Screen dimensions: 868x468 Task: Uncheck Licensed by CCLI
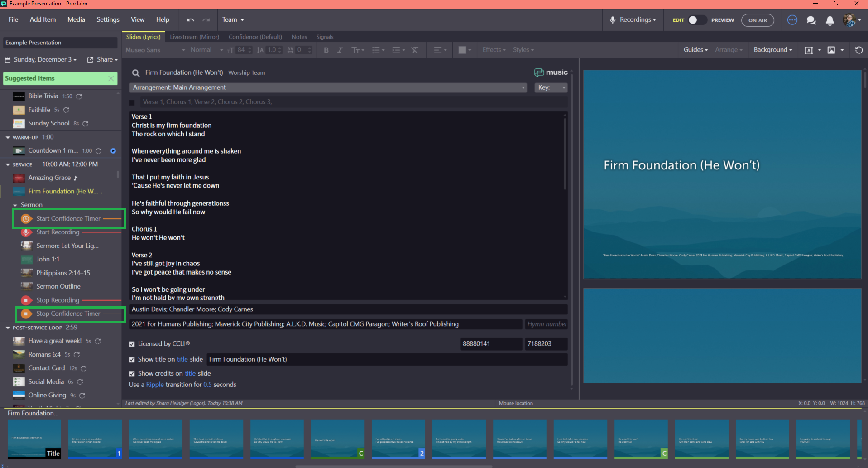[x=132, y=344]
